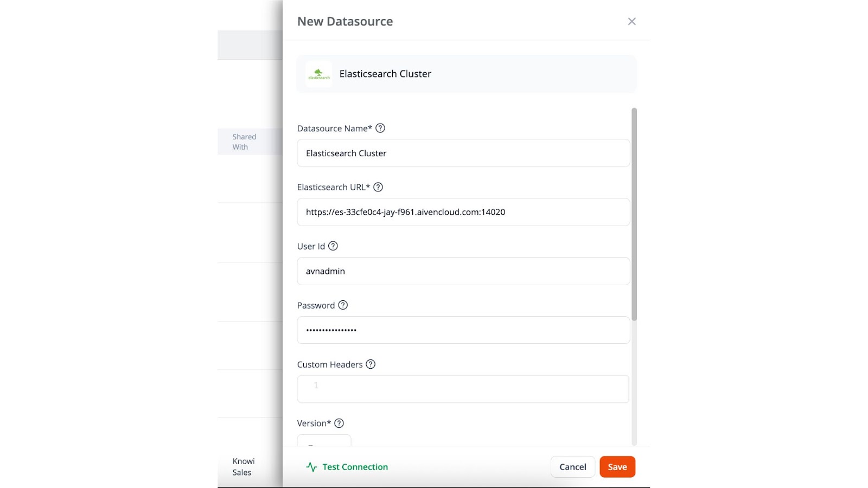Edit the Datasource Name field
The width and height of the screenshot is (868, 488).
(463, 153)
